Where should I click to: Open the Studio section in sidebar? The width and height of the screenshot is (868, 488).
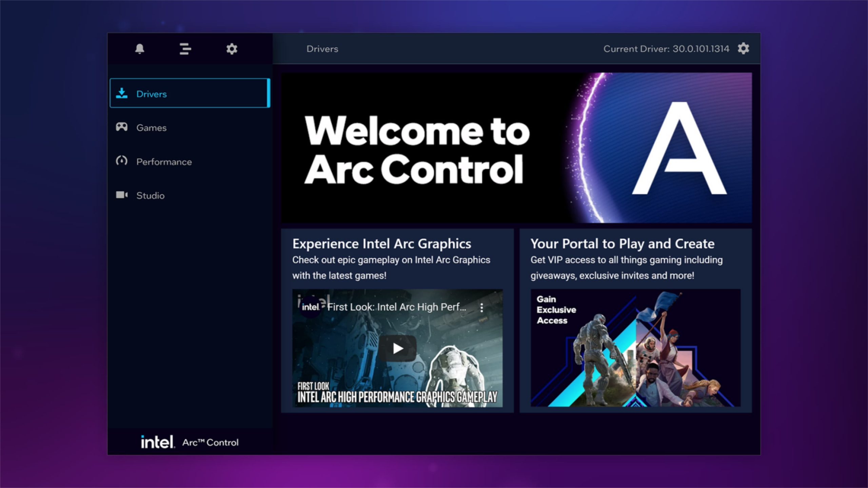151,196
